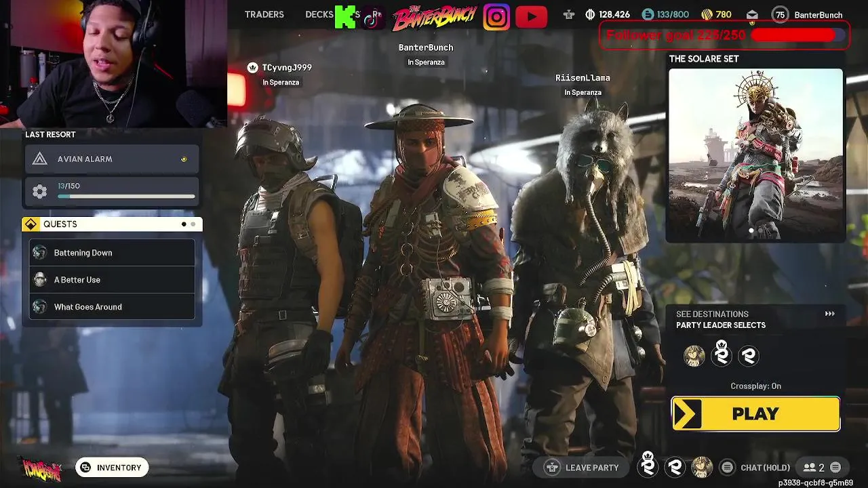The image size is (868, 488).
Task: Click the session code p3938-qcbf8-g5m69
Action: (x=815, y=483)
